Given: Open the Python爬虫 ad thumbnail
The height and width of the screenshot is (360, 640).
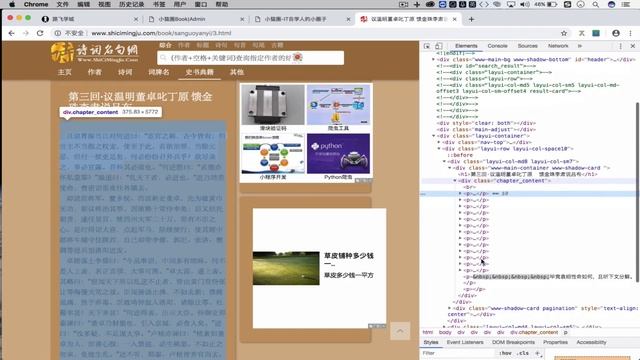Looking at the screenshot, I should [x=338, y=157].
